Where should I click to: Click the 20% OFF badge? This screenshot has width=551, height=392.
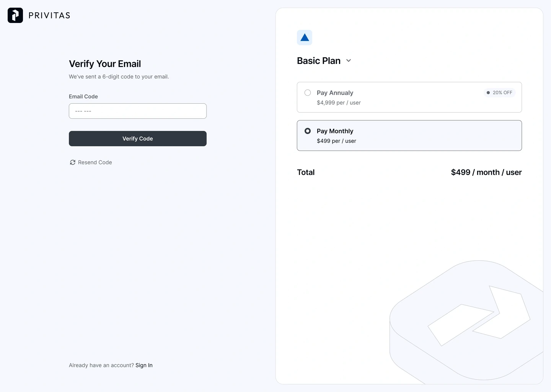click(x=500, y=93)
